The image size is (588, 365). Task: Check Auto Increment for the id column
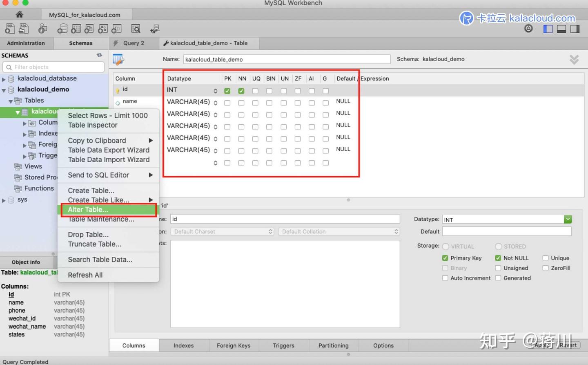coord(445,278)
